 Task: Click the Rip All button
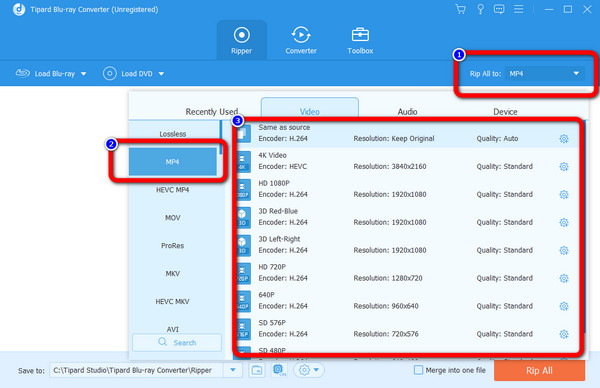(539, 370)
